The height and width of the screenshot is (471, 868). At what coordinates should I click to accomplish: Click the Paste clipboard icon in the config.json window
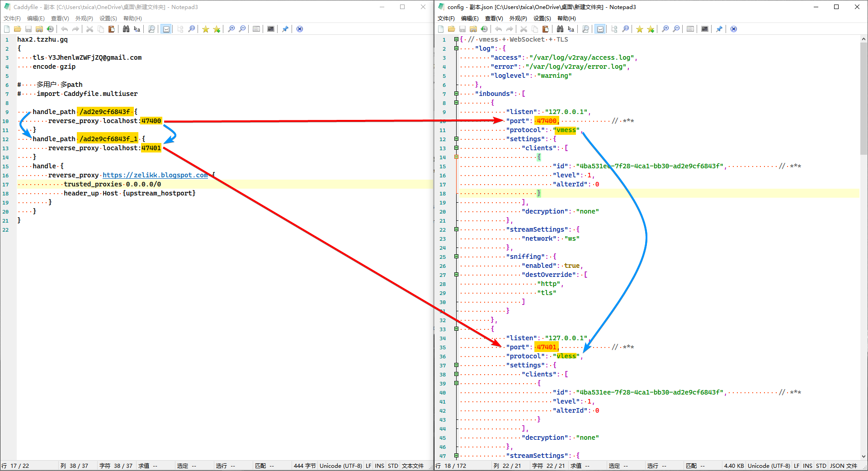coord(546,29)
